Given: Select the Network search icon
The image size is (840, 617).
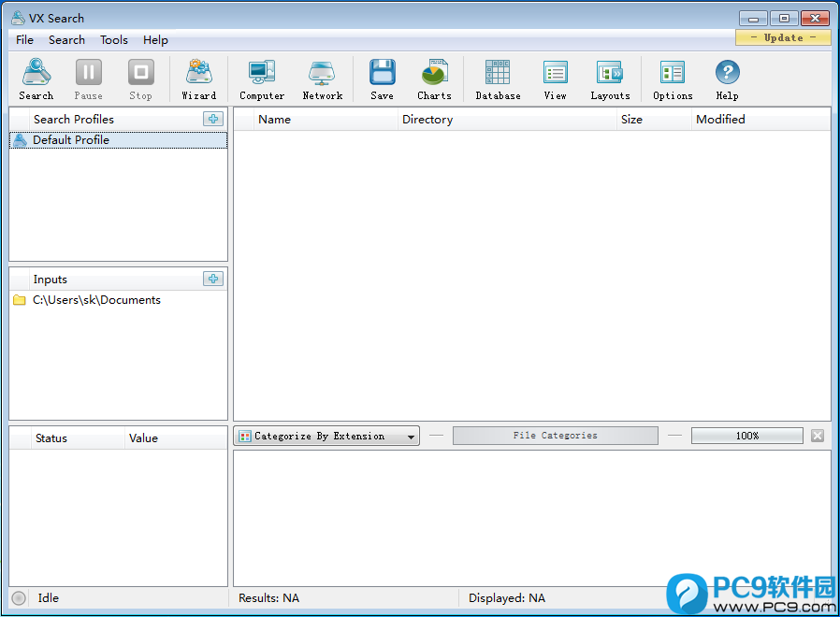Looking at the screenshot, I should click(x=322, y=79).
